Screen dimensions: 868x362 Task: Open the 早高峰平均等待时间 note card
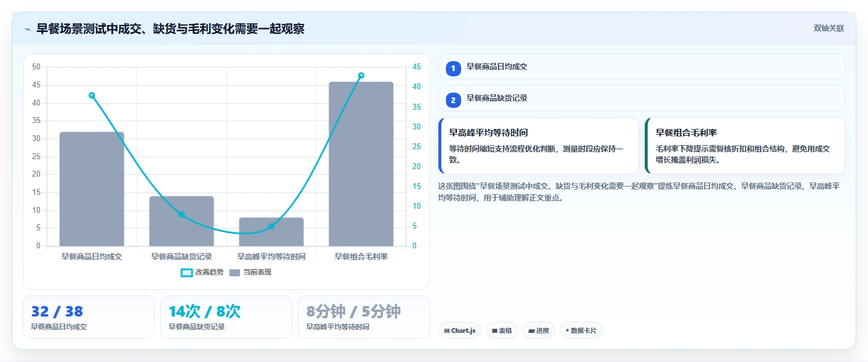click(x=538, y=146)
